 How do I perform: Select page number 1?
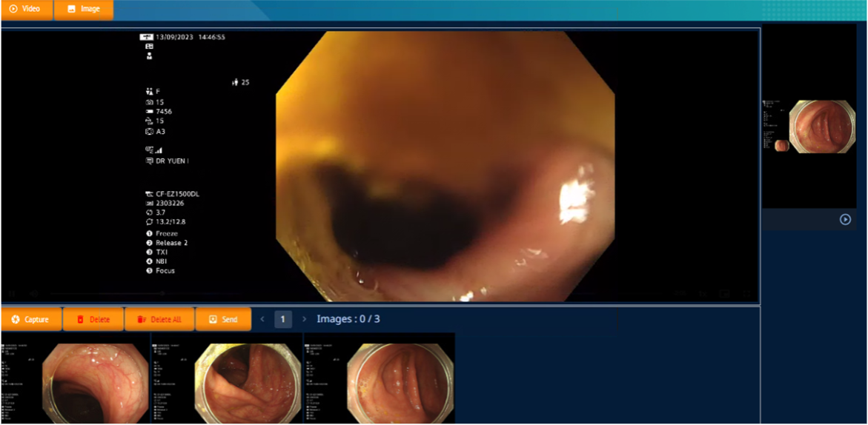tap(283, 319)
